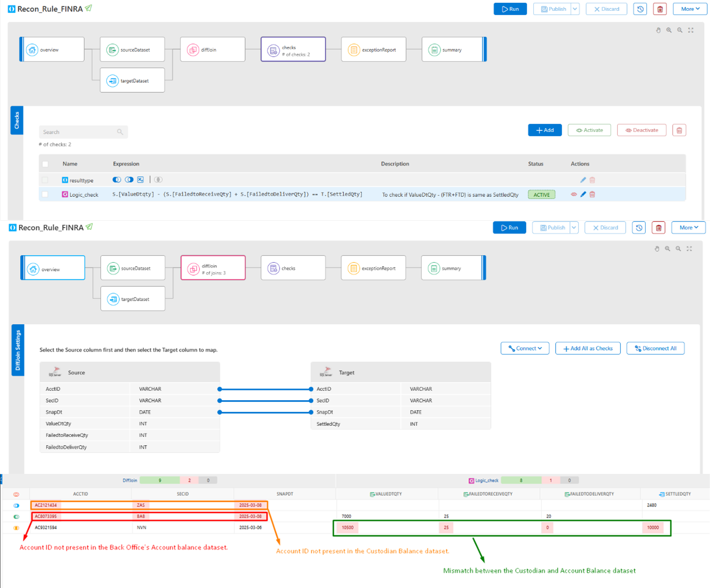Image resolution: width=710 pixels, height=588 pixels.
Task: Open the sourceDataset node in the flow
Action: (132, 49)
